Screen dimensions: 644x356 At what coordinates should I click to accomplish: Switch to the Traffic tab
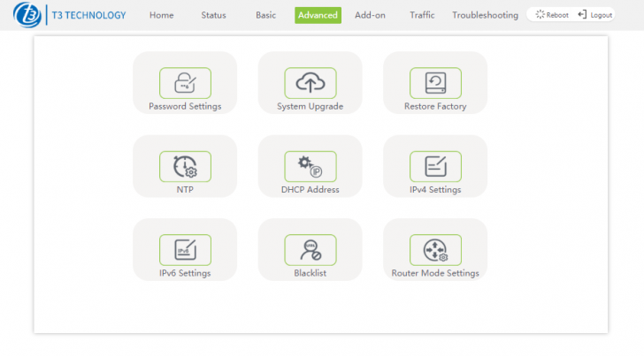click(x=422, y=15)
